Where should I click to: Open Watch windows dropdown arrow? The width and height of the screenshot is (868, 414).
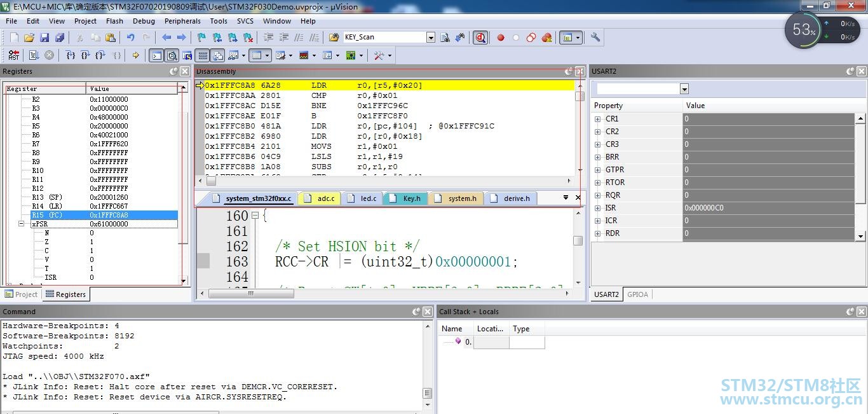coord(243,55)
